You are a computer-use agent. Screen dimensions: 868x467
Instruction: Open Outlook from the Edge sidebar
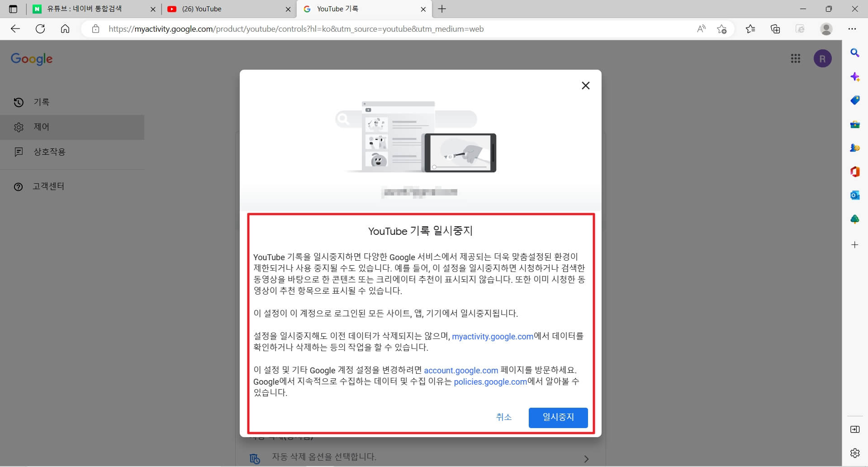coord(854,195)
